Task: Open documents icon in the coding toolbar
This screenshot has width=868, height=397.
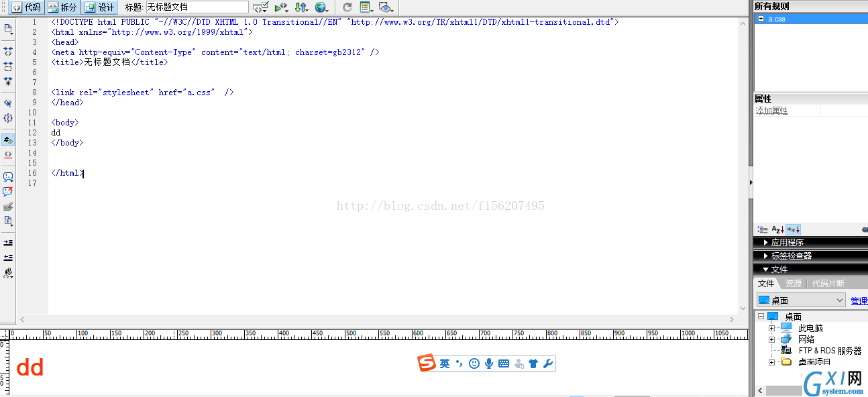Action: click(8, 29)
